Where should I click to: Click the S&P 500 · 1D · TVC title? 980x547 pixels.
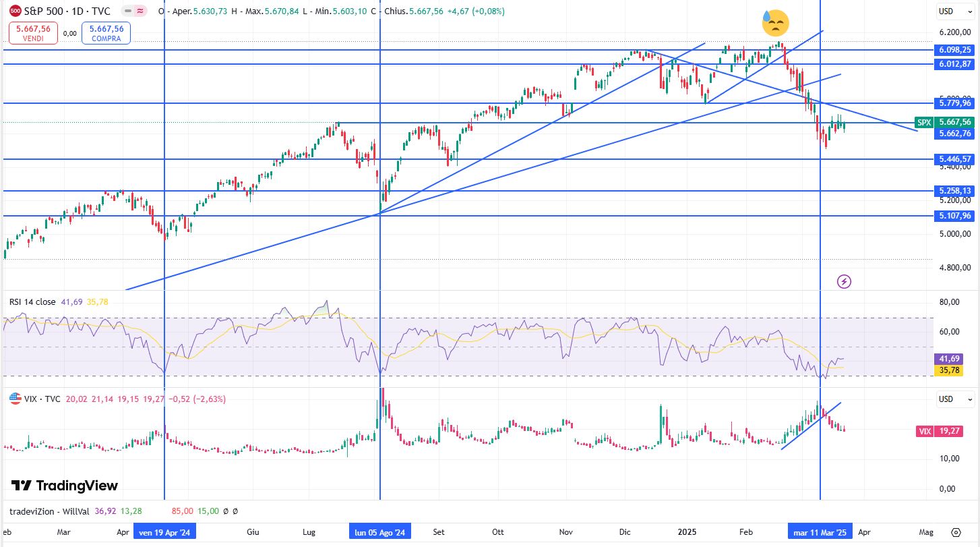click(67, 11)
